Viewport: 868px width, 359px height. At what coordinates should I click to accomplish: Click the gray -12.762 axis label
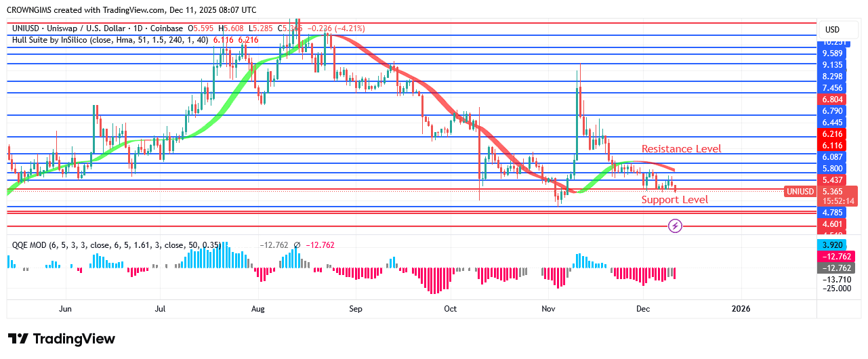[835, 268]
